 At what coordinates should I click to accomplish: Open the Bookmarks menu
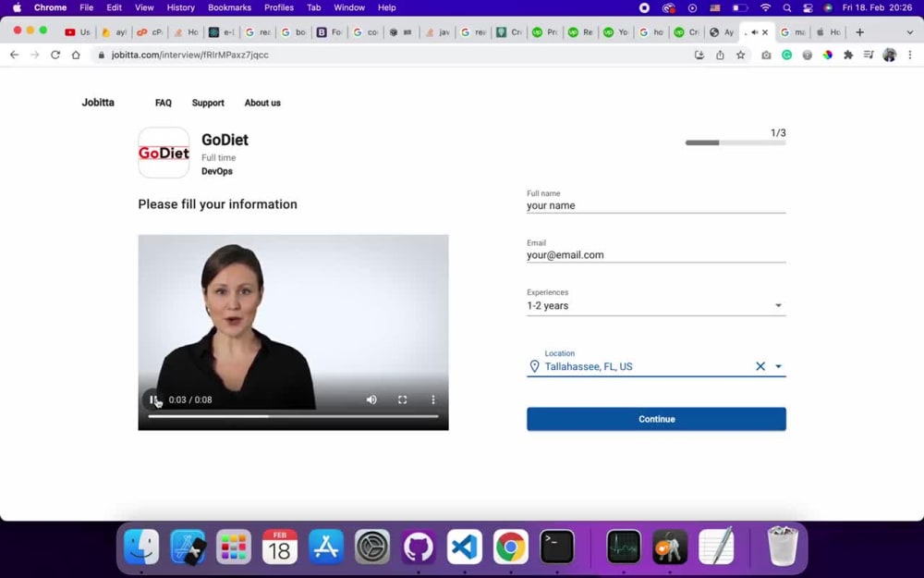[229, 7]
